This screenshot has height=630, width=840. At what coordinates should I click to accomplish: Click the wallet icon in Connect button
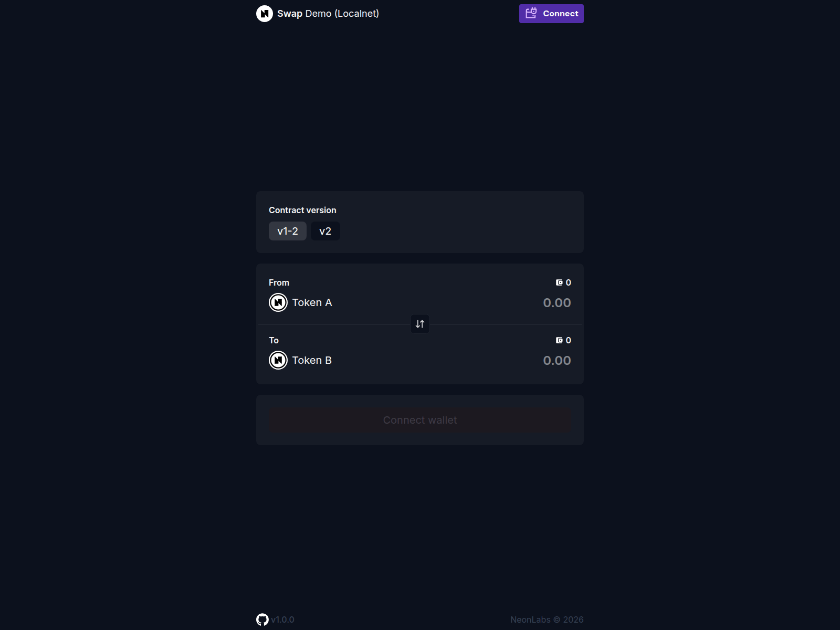(531, 13)
